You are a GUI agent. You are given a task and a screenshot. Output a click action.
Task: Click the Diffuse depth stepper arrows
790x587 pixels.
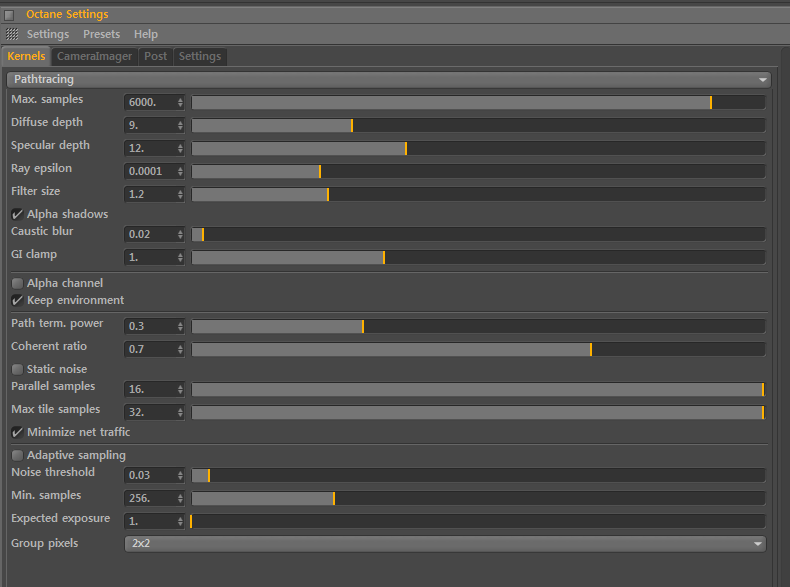click(180, 125)
